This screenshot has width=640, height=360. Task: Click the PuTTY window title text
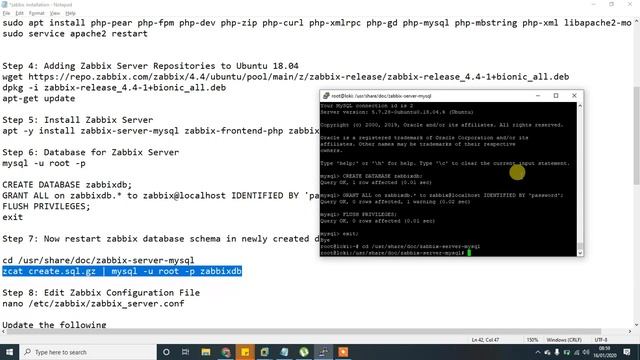[381, 96]
